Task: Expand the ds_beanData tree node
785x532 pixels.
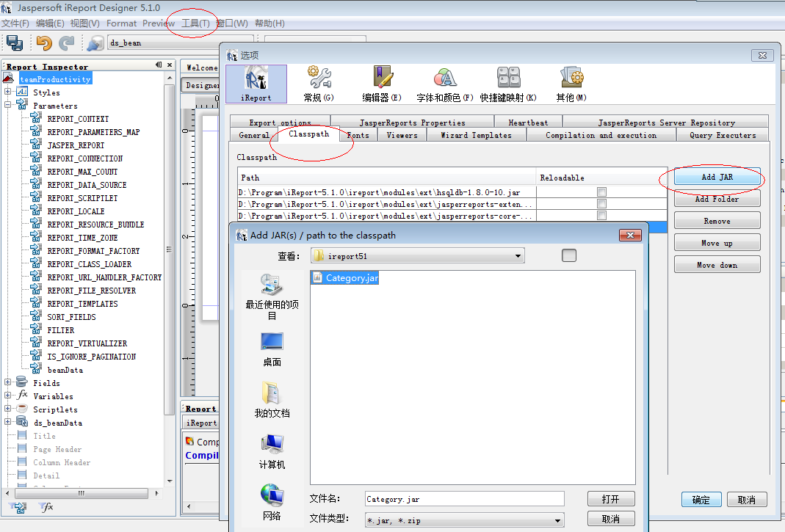Action: click(x=7, y=422)
